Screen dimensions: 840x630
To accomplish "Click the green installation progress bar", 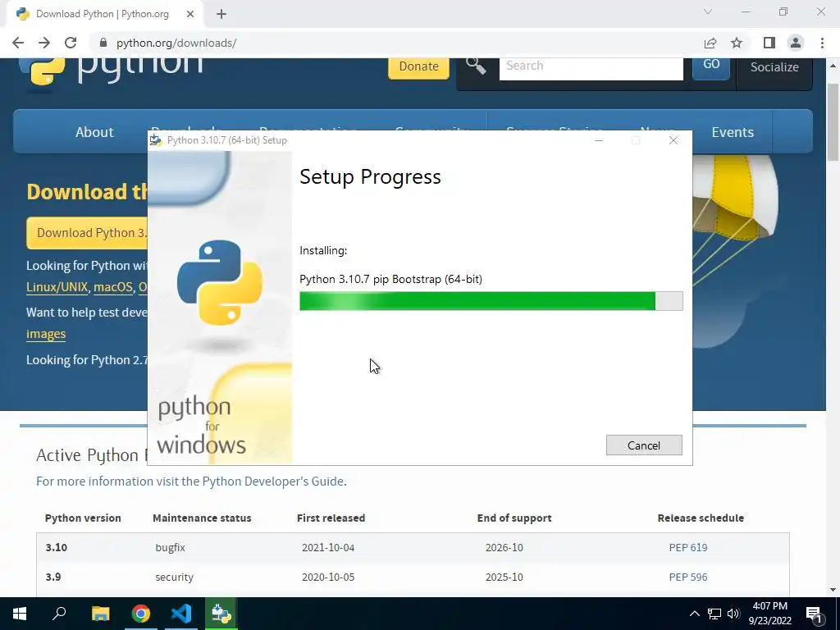I will point(491,301).
